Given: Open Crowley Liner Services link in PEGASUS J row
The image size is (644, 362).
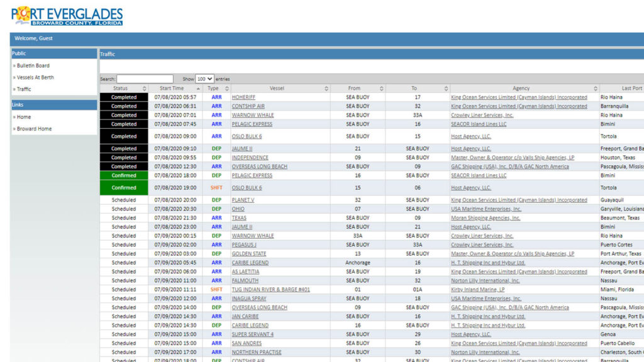Looking at the screenshot, I should pyautogui.click(x=482, y=244).
